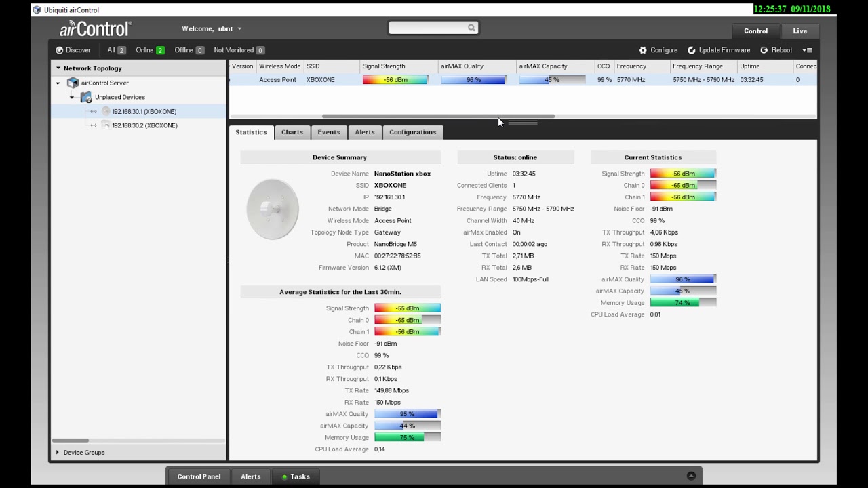Collapse the airControl Server tree node

tap(58, 83)
